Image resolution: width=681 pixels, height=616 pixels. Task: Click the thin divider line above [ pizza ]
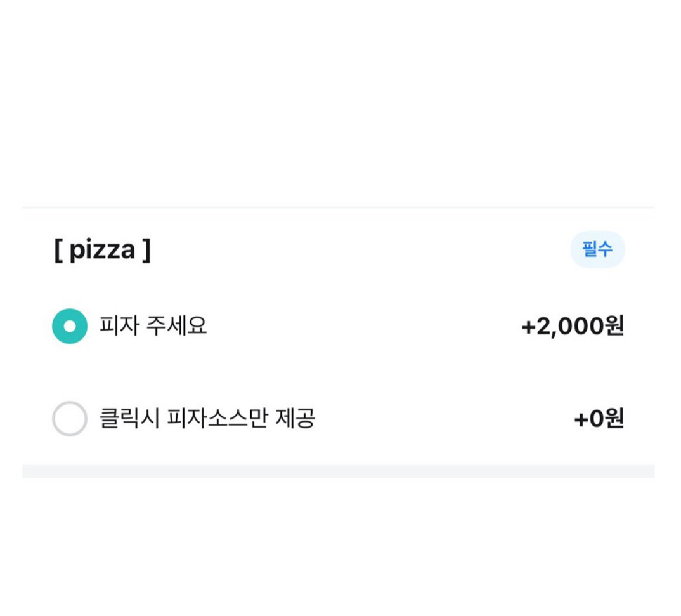[338, 207]
